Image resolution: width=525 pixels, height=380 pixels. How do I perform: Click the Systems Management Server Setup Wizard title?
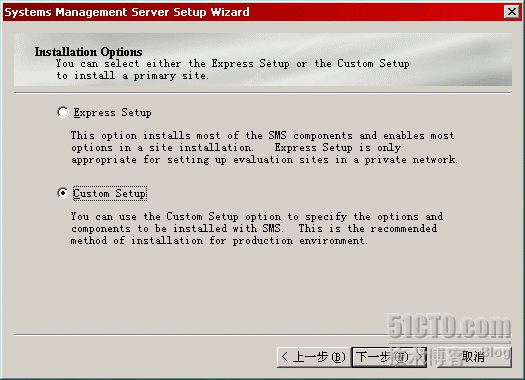pyautogui.click(x=127, y=12)
